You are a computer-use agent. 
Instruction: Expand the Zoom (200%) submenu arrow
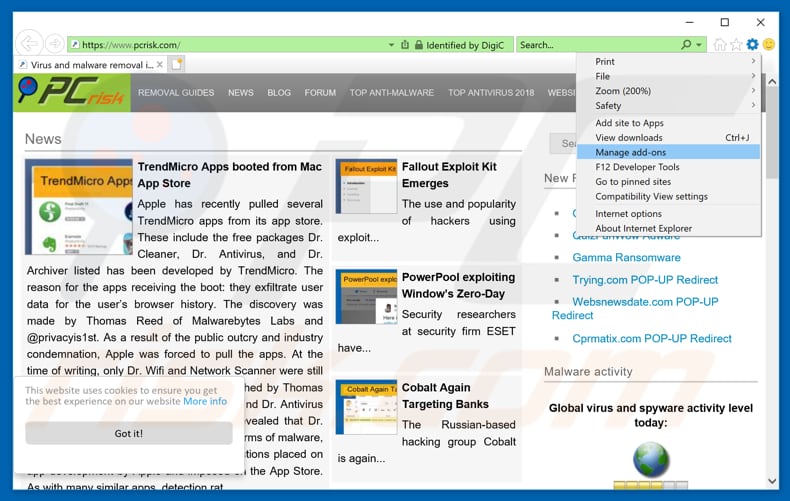tap(753, 90)
